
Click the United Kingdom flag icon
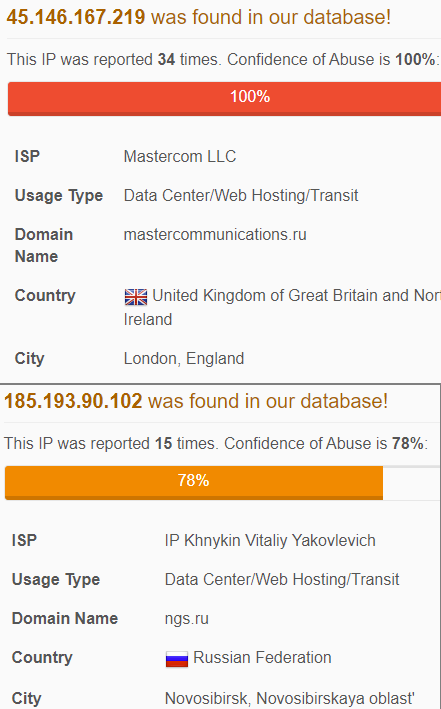click(136, 297)
